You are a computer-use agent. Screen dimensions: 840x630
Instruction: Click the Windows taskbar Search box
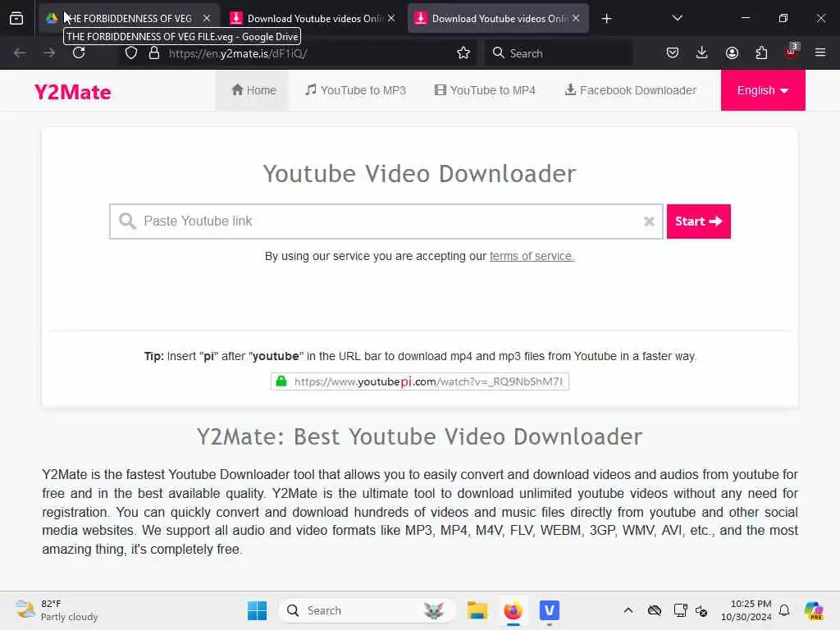(x=367, y=610)
